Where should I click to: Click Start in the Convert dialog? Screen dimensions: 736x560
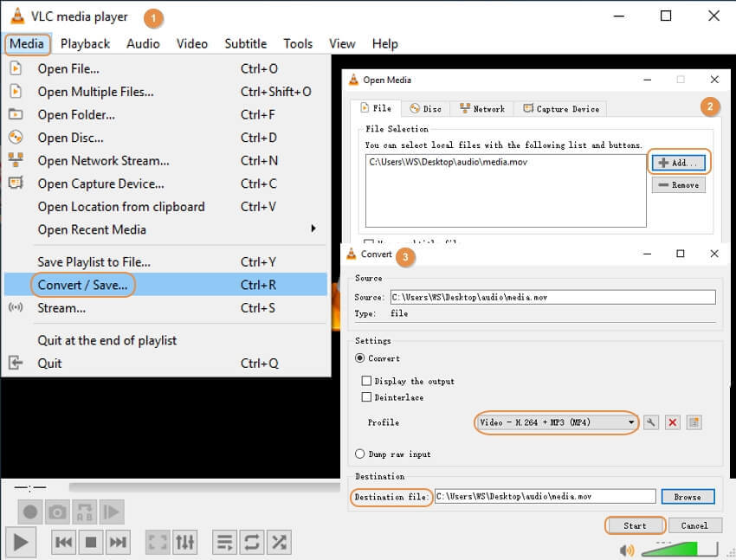[x=635, y=525]
